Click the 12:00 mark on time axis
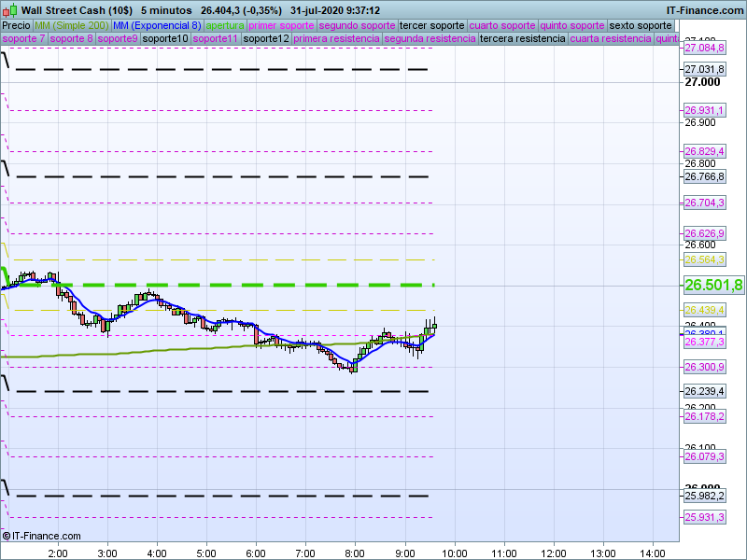The height and width of the screenshot is (560, 747). pos(553,553)
